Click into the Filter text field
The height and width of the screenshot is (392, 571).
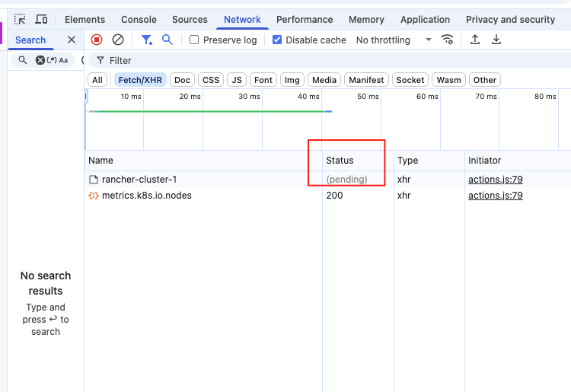point(331,60)
